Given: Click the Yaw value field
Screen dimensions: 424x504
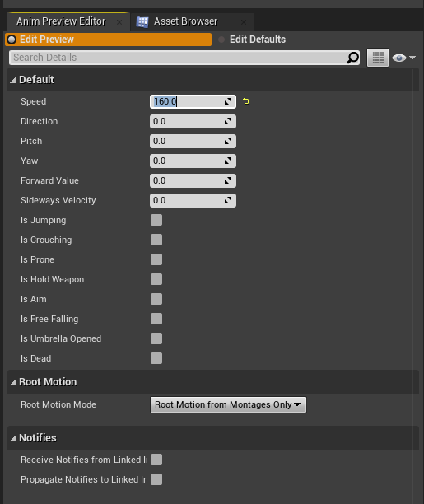Looking at the screenshot, I should point(193,161).
